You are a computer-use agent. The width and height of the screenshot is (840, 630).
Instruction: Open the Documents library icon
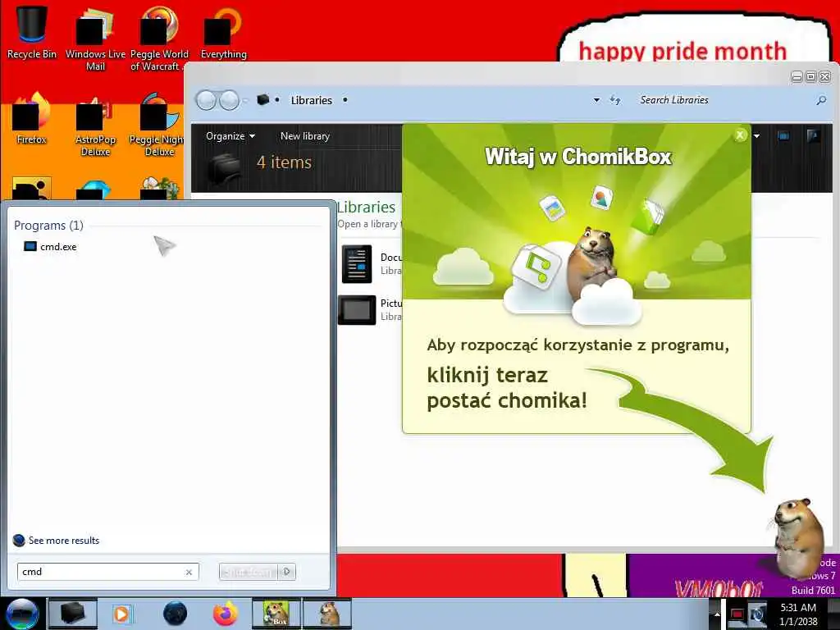pos(357,264)
